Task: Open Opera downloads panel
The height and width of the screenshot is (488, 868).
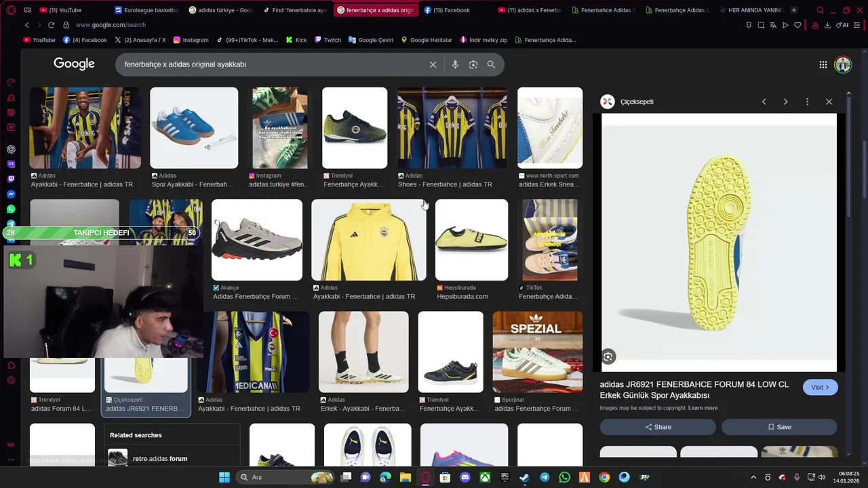Action: [827, 25]
